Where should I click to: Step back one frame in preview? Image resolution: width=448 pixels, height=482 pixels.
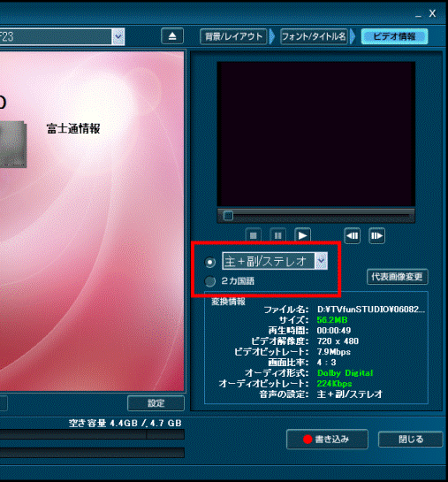pos(353,236)
